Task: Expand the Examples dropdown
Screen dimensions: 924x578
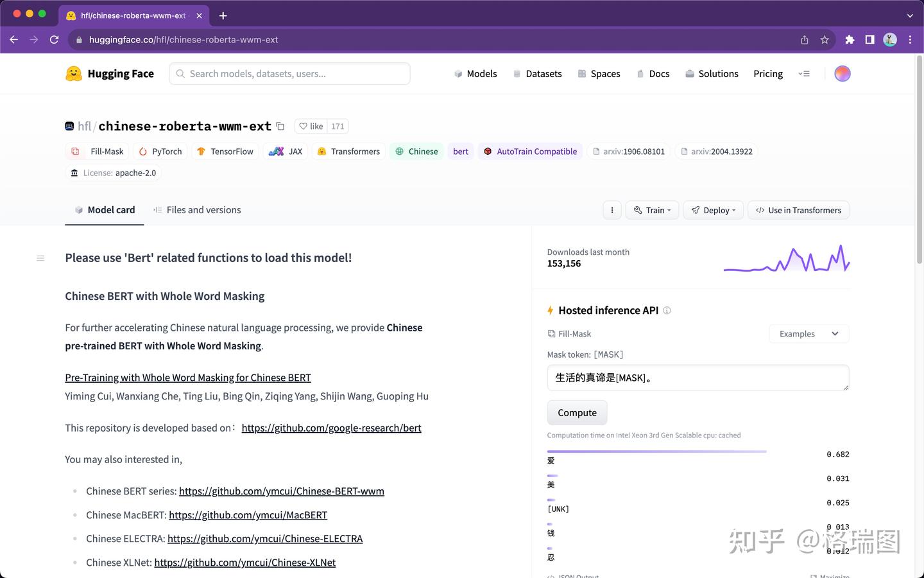Action: 809,334
